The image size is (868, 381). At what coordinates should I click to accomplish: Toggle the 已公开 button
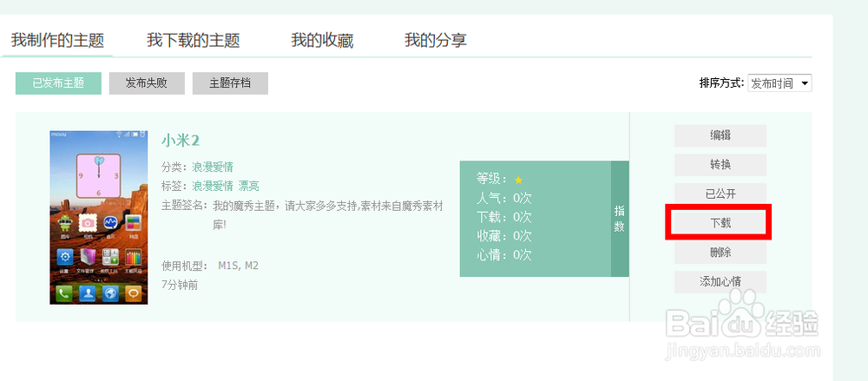coord(720,194)
